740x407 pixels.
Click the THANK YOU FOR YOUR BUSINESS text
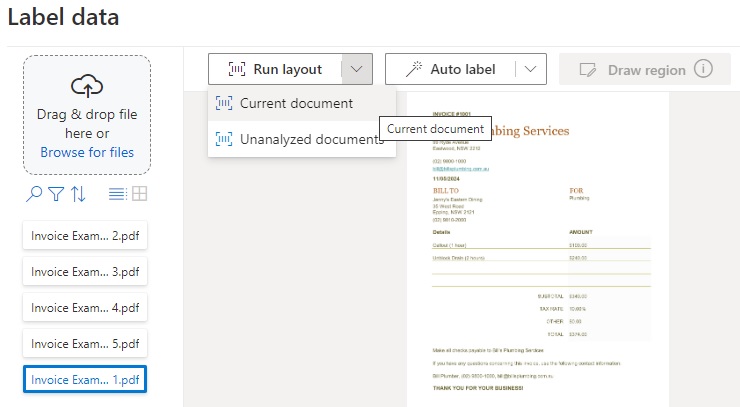coord(478,388)
